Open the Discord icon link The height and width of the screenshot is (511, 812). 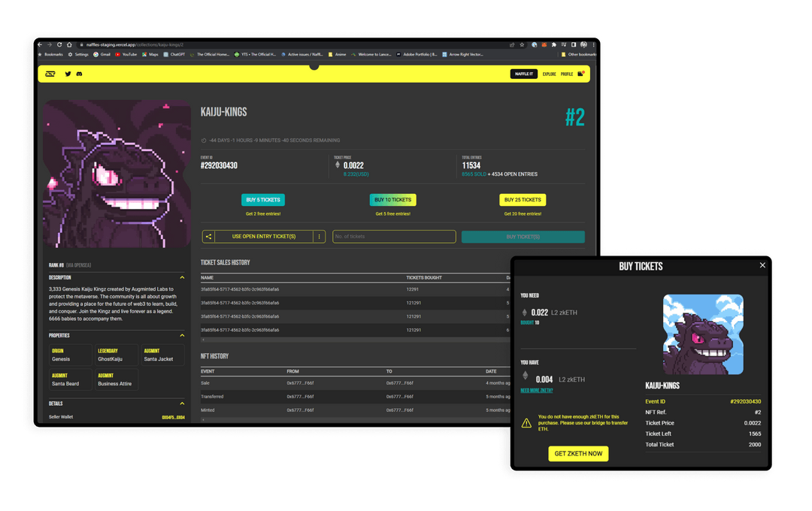pyautogui.click(x=79, y=74)
